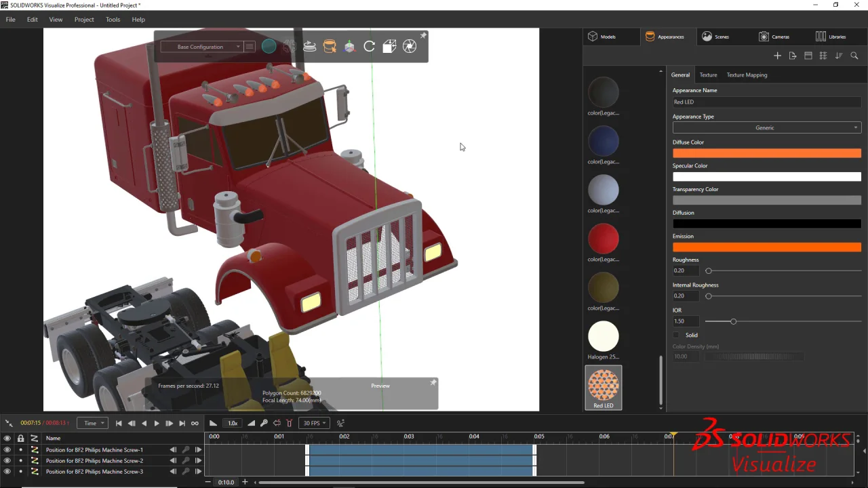Switch to the Cameras tab
The image size is (868, 488).
tap(774, 37)
